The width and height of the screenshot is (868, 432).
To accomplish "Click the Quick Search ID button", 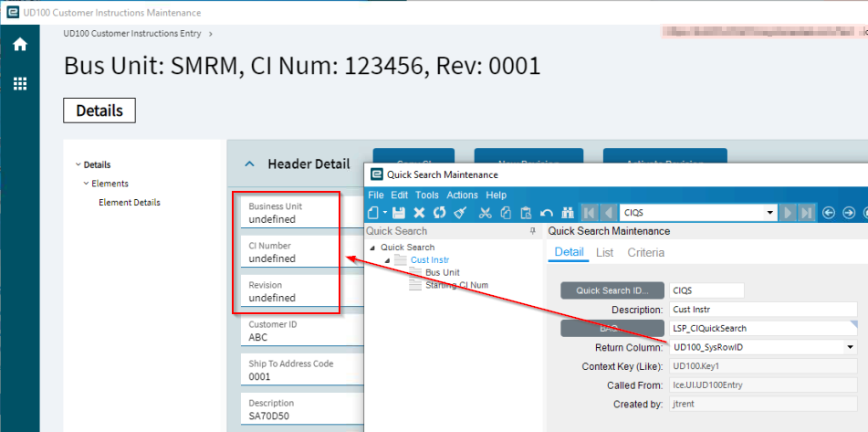I will pos(612,290).
